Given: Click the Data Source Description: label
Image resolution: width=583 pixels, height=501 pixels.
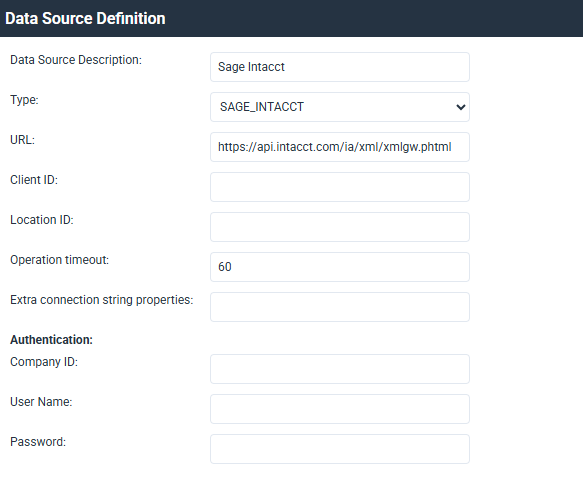Looking at the screenshot, I should [76, 60].
